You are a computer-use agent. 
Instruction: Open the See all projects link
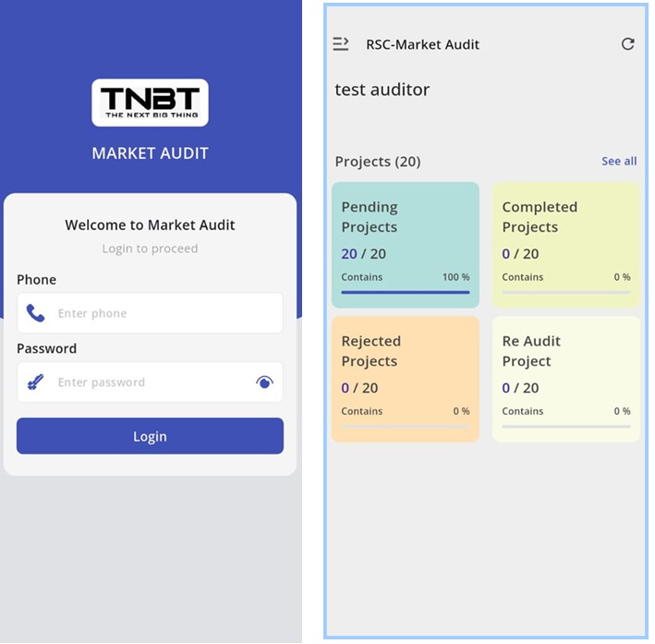(618, 161)
